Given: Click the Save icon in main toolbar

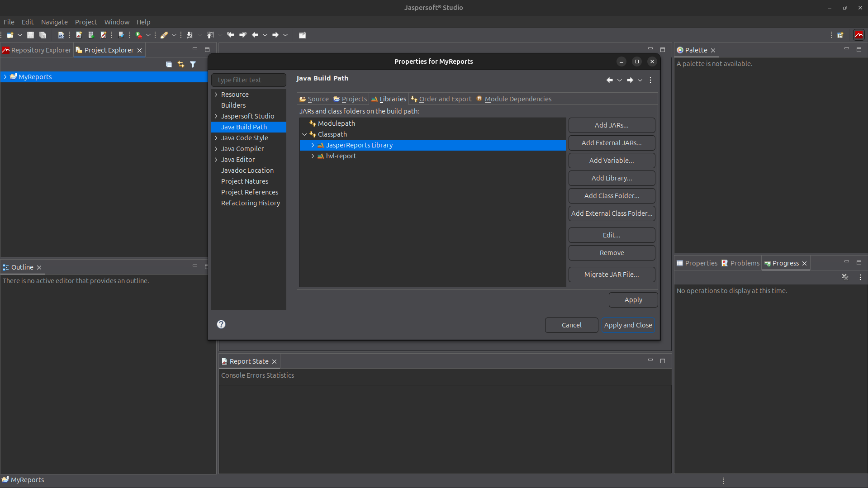Looking at the screenshot, I should [31, 35].
